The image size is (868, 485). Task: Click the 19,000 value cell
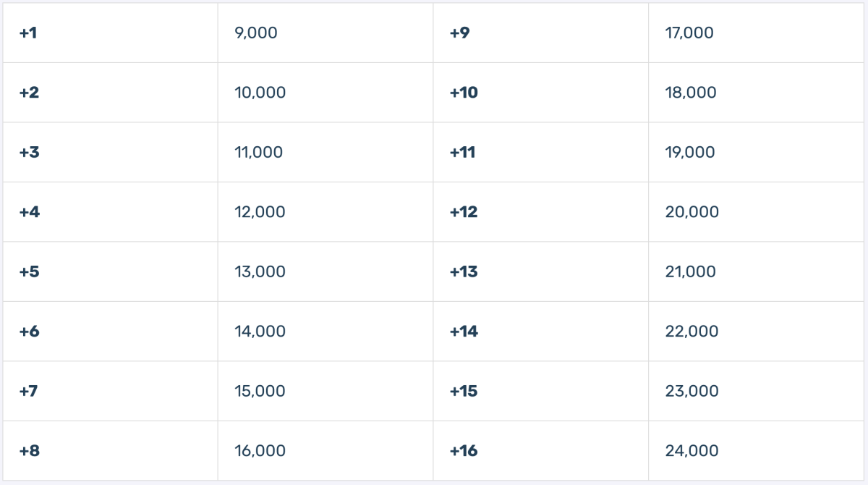pyautogui.click(x=757, y=152)
